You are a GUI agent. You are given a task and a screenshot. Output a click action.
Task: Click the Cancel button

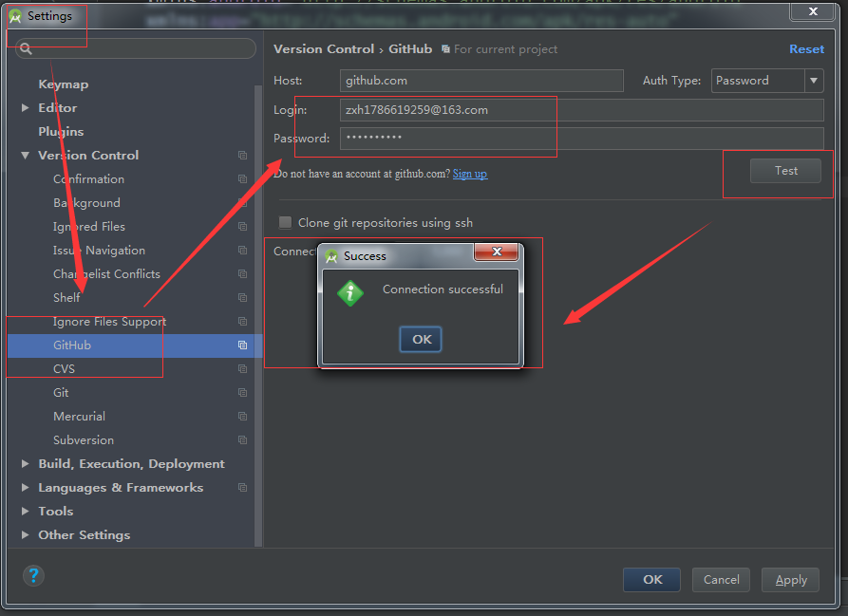coord(721,580)
